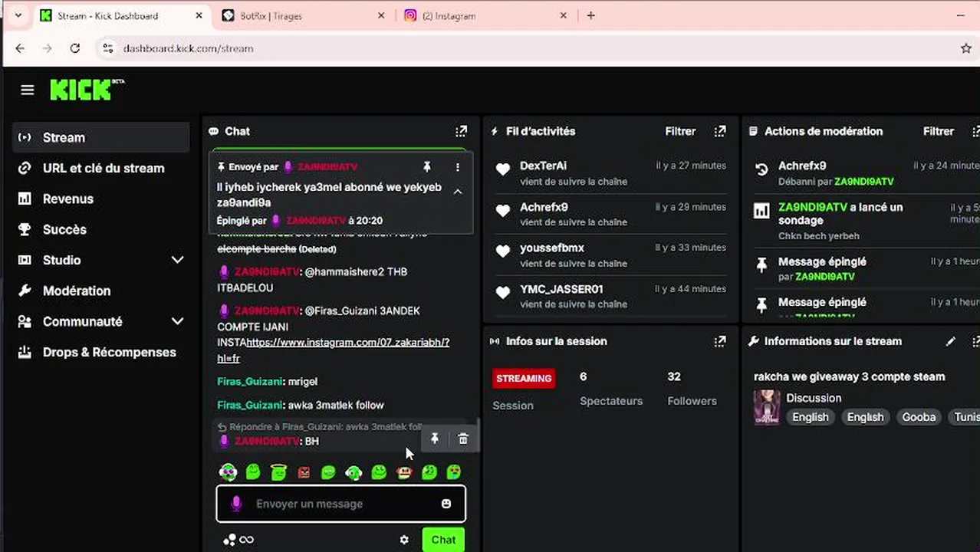This screenshot has width=980, height=552.
Task: Insert the mushroom-head emote
Action: (x=404, y=472)
